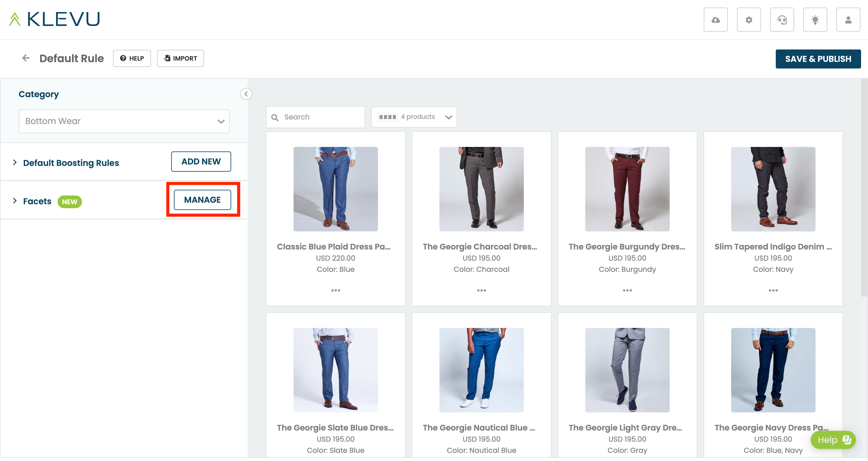Screen dimensions: 868x461
Task: Select Georgie Charcoal Dress Pants image
Action: (x=482, y=189)
